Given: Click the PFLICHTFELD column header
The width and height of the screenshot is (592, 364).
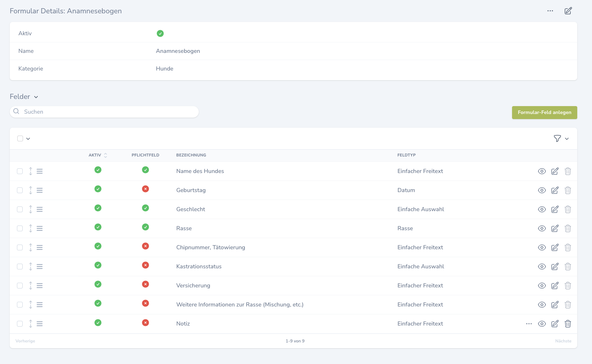Looking at the screenshot, I should (x=145, y=155).
